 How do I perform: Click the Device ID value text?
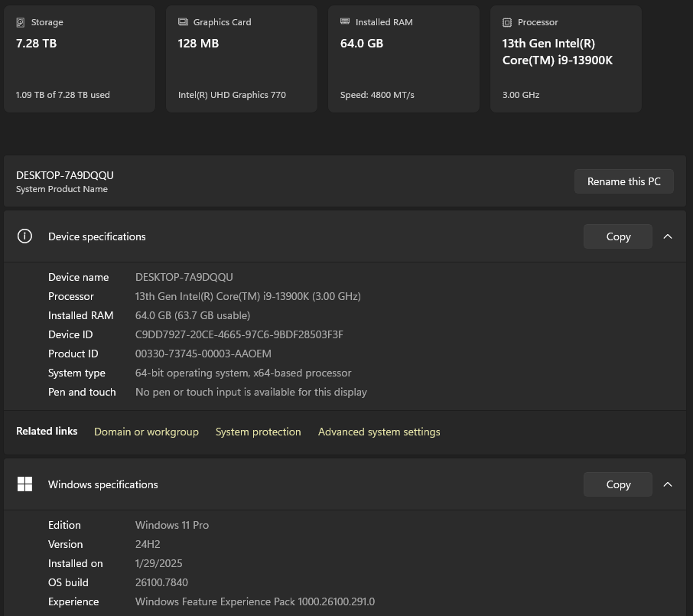pyautogui.click(x=239, y=334)
